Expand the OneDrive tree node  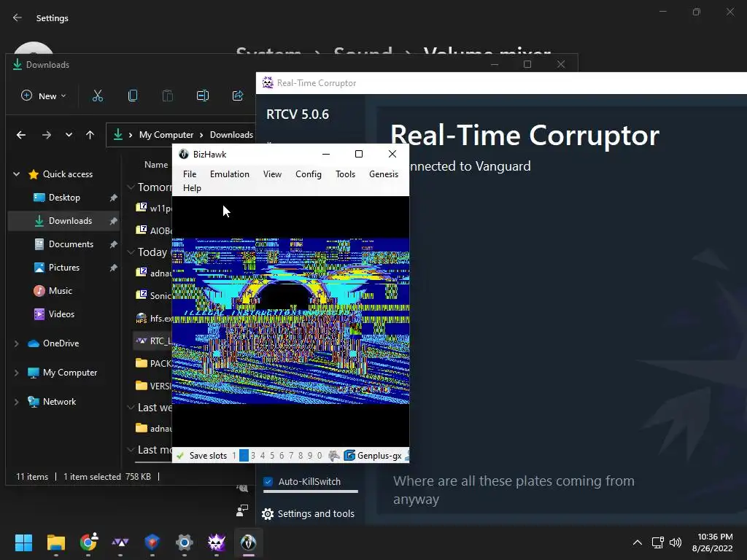pos(17,343)
